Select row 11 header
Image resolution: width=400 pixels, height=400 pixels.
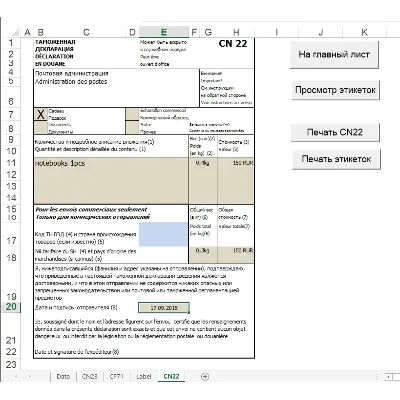[x=11, y=163]
